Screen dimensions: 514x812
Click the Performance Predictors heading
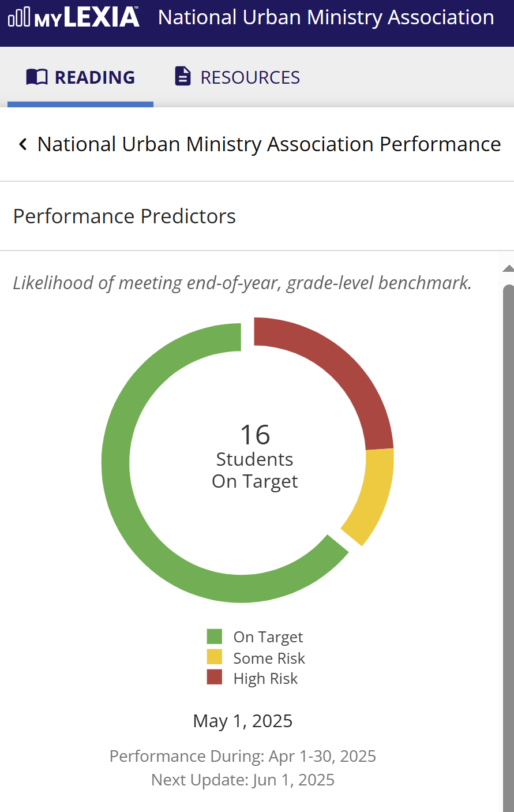tap(125, 216)
